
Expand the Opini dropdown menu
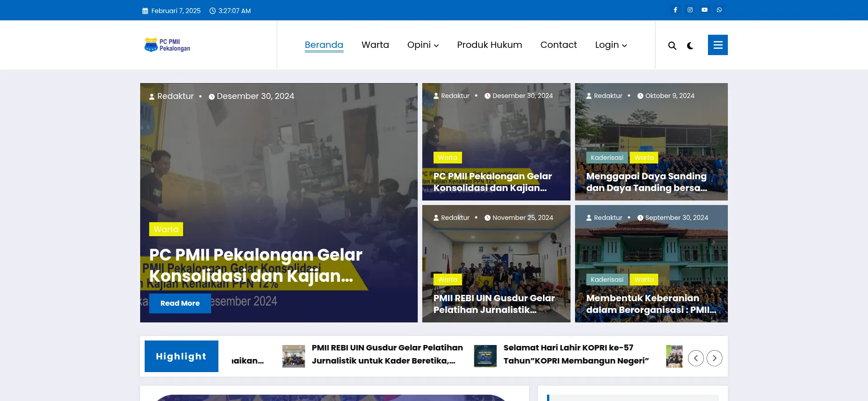click(423, 45)
